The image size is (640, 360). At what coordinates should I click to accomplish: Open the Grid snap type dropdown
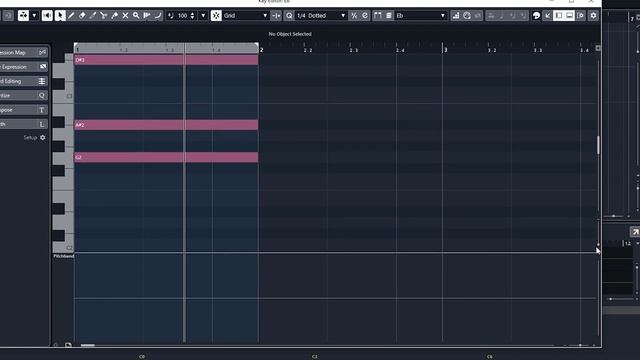point(245,16)
